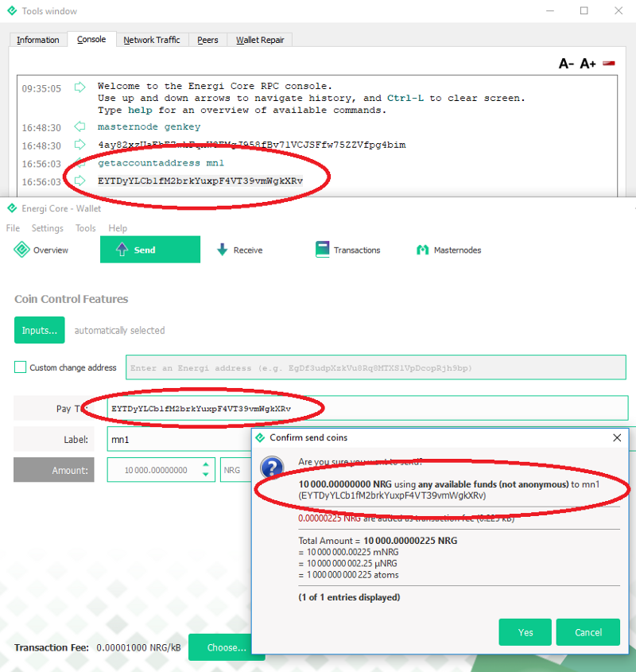The width and height of the screenshot is (636, 672).
Task: Confirm the transaction by clicking Yes
Action: click(x=525, y=632)
